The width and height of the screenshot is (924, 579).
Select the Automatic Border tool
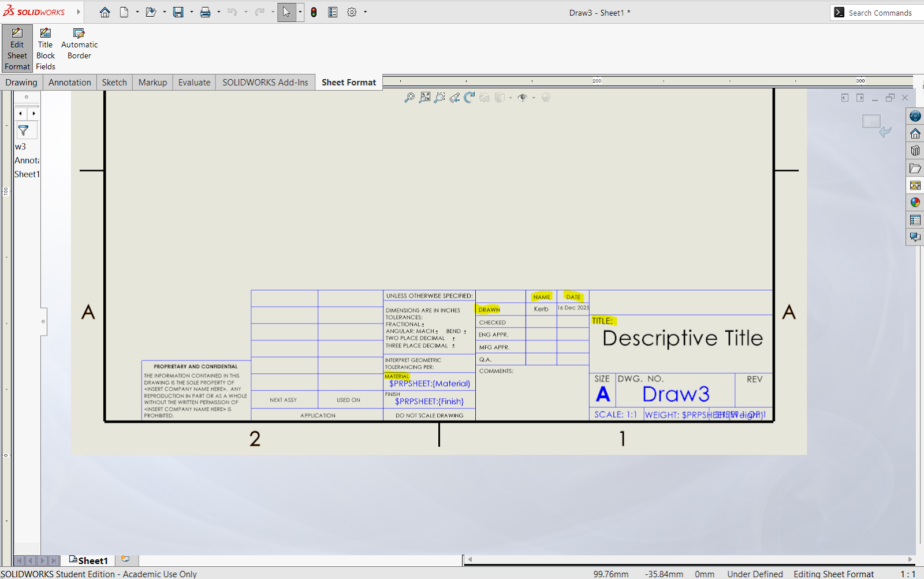coord(79,44)
